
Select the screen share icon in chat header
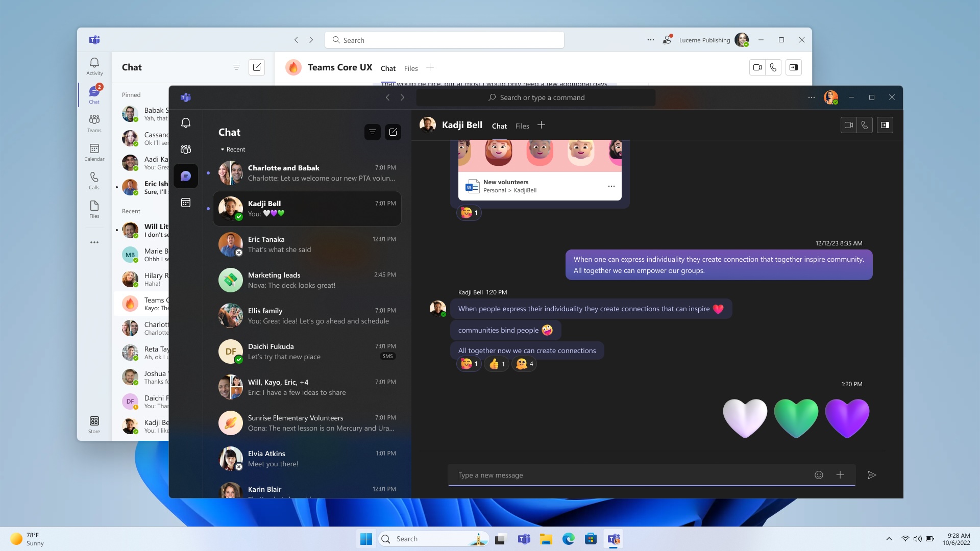pyautogui.click(x=885, y=125)
